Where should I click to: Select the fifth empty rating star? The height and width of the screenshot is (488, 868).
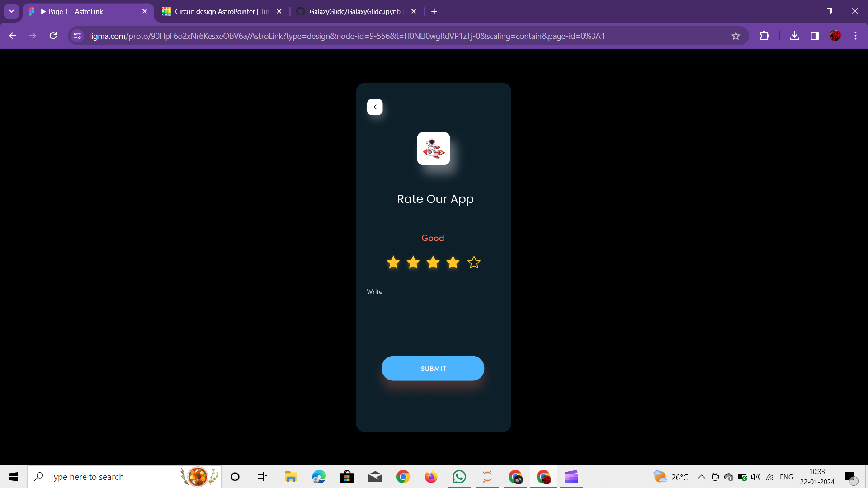coord(474,262)
